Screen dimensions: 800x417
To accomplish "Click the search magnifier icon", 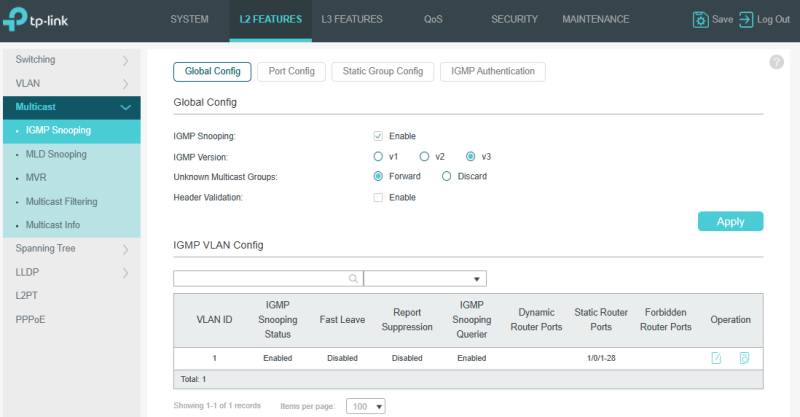I will (x=353, y=279).
